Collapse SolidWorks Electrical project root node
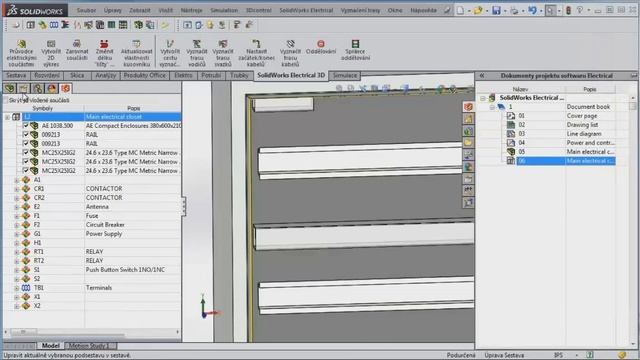 pyautogui.click(x=483, y=98)
